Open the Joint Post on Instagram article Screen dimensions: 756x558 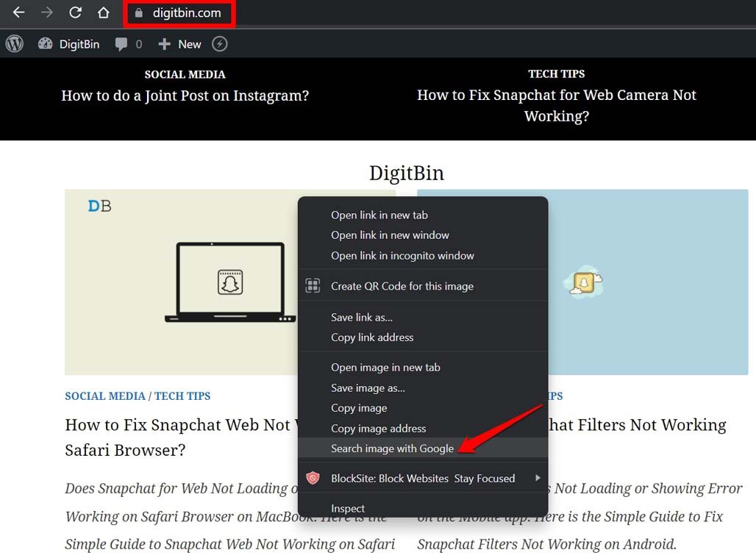click(185, 96)
